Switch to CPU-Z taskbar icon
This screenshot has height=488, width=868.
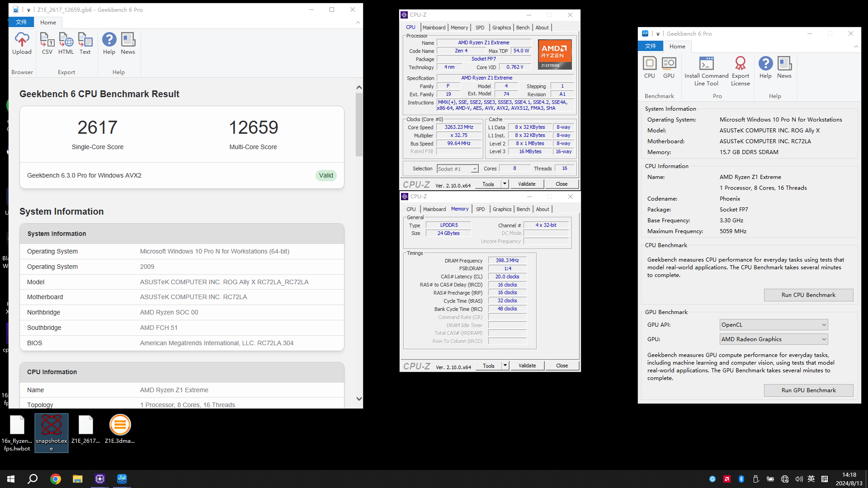click(x=100, y=479)
